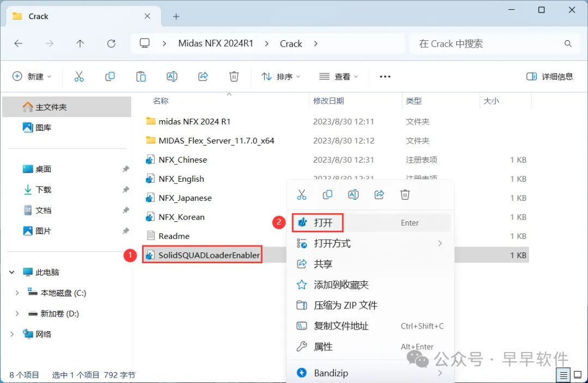Open the 打开方式 submenu
The width and height of the screenshot is (588, 383).
tap(371, 244)
